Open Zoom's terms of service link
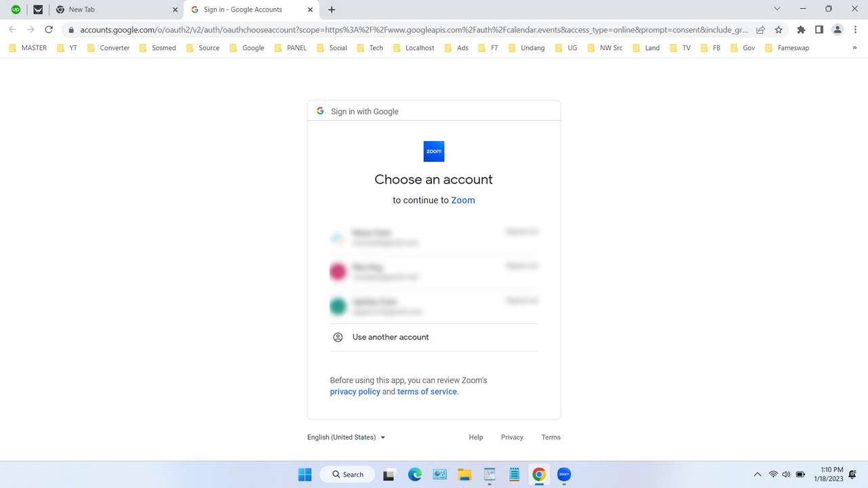The image size is (868, 488). [x=427, y=392]
